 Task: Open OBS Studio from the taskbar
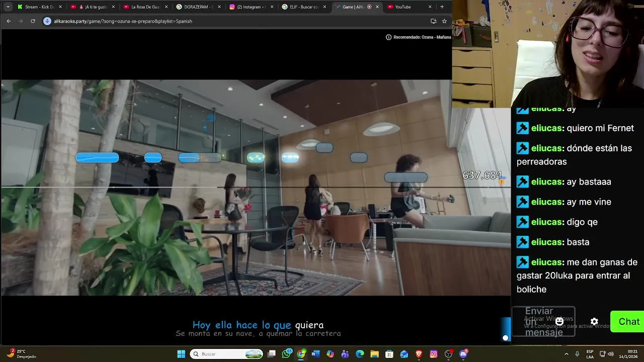coord(449,354)
